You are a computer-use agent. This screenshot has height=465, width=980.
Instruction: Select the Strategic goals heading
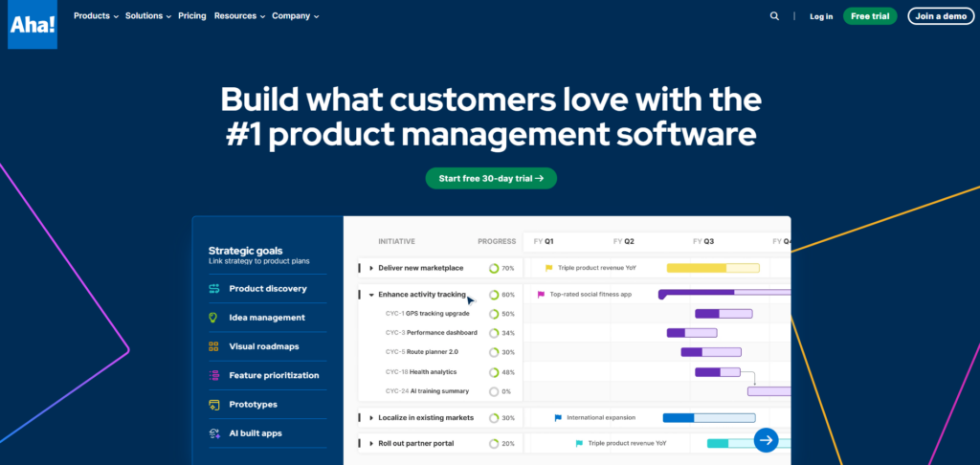tap(246, 251)
